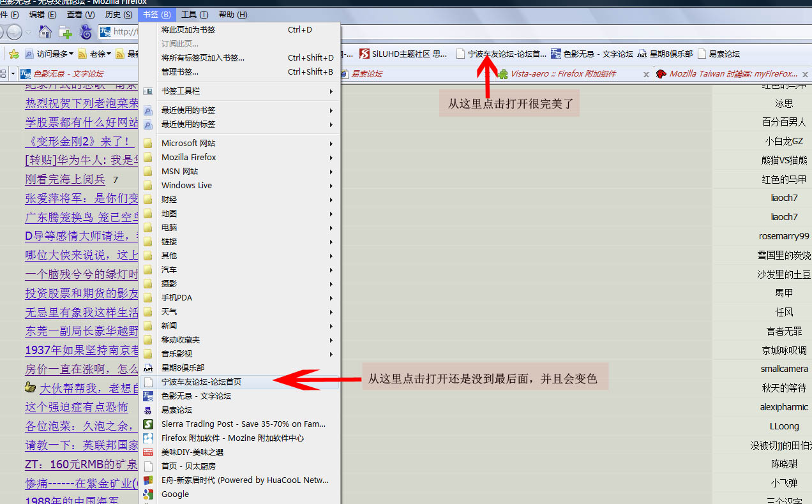Open the 《变形金刚2》来了！ thread link

pyautogui.click(x=79, y=141)
